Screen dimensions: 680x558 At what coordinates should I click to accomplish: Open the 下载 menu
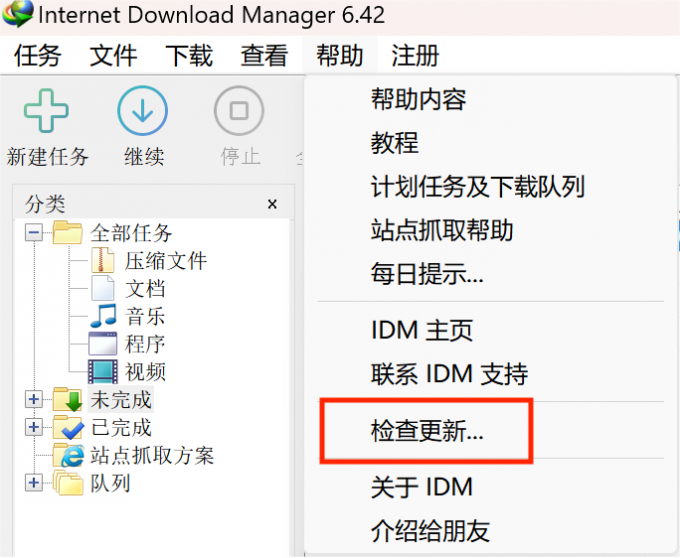point(189,56)
